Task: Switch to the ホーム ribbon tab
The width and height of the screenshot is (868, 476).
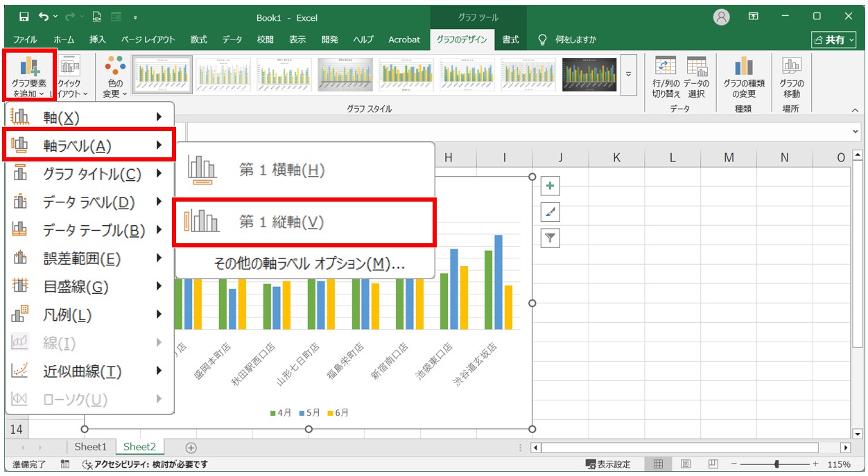Action: tap(64, 39)
